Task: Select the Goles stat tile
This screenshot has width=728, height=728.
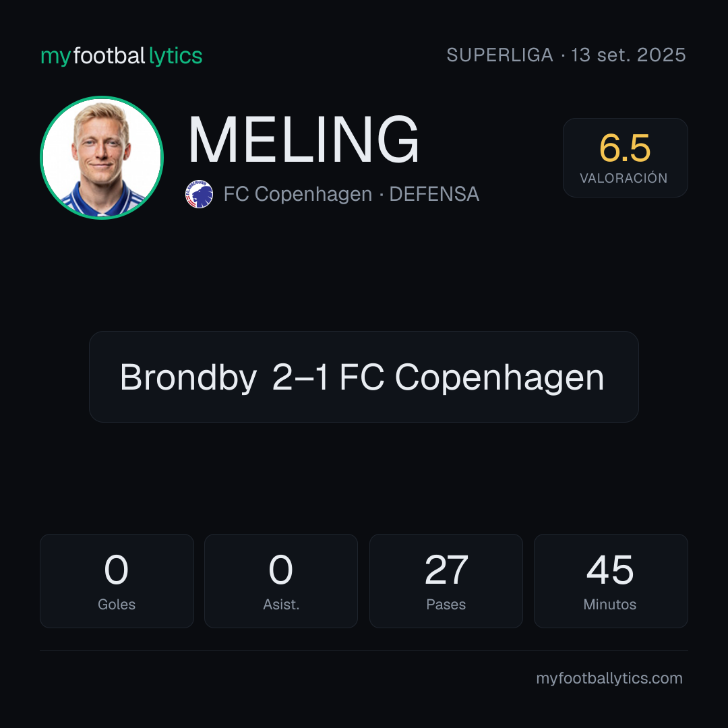Action: click(117, 581)
